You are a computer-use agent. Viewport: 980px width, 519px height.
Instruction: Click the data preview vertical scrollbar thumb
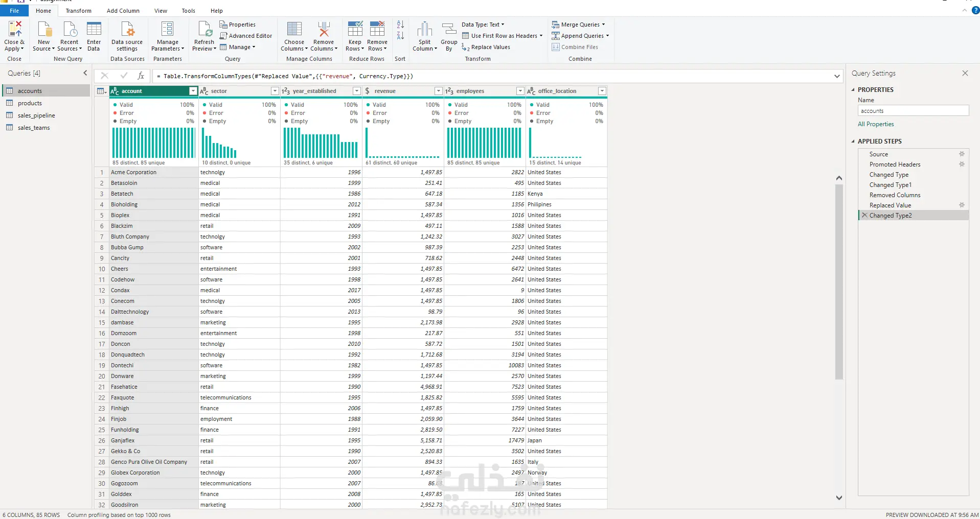click(839, 282)
